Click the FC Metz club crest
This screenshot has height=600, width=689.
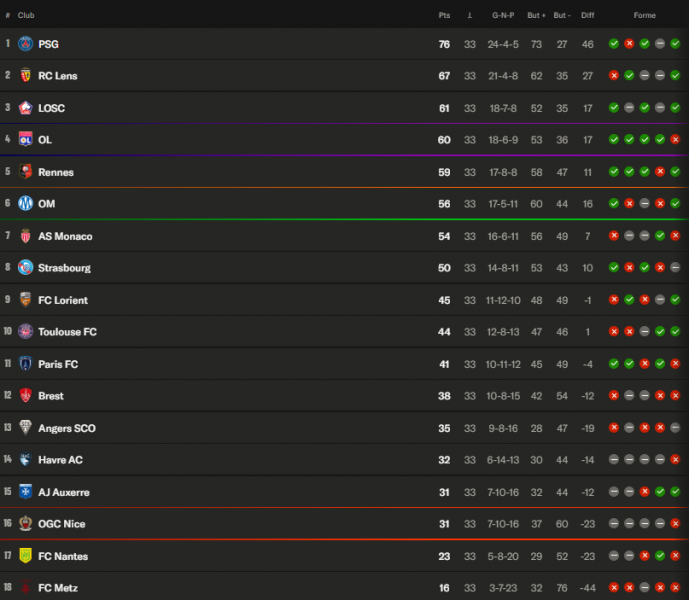pyautogui.click(x=25, y=587)
